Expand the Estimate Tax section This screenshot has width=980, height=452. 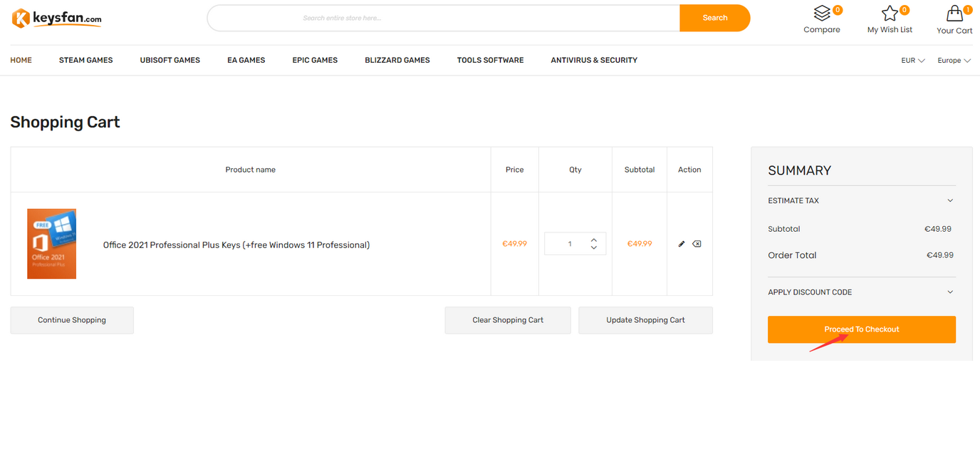click(862, 201)
